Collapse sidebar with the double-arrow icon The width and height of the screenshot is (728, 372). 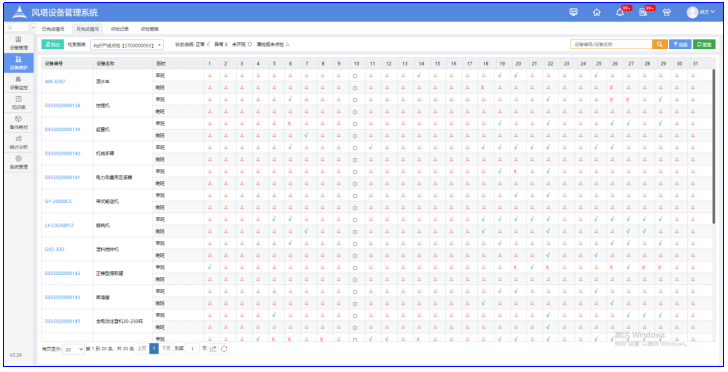[x=33, y=28]
